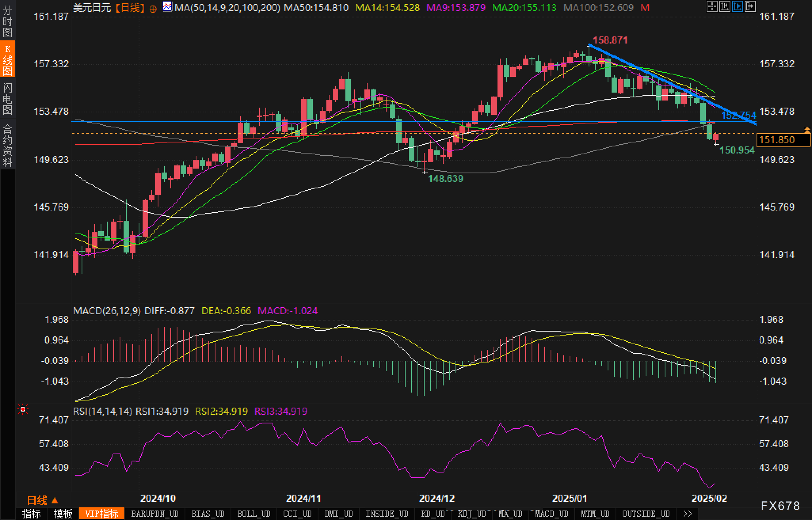This screenshot has width=812, height=520.
Task: Click the MA indicator chart icon
Action: point(168,7)
